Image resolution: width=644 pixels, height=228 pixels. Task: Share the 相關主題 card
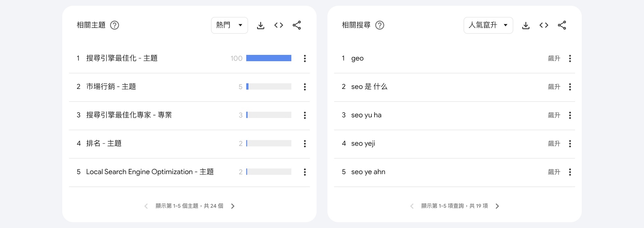[297, 25]
